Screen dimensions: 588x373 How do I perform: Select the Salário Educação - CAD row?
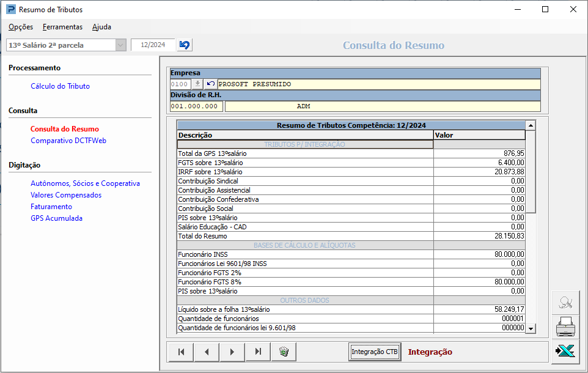tap(351, 227)
